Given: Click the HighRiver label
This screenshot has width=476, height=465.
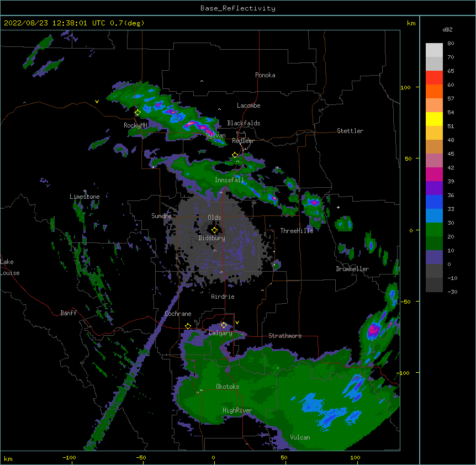Looking at the screenshot, I should coord(237,410).
